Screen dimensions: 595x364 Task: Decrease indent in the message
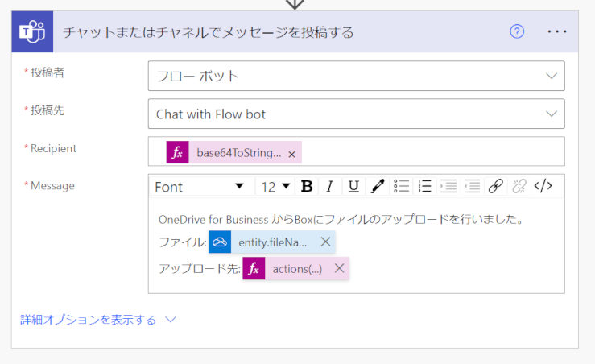[472, 187]
